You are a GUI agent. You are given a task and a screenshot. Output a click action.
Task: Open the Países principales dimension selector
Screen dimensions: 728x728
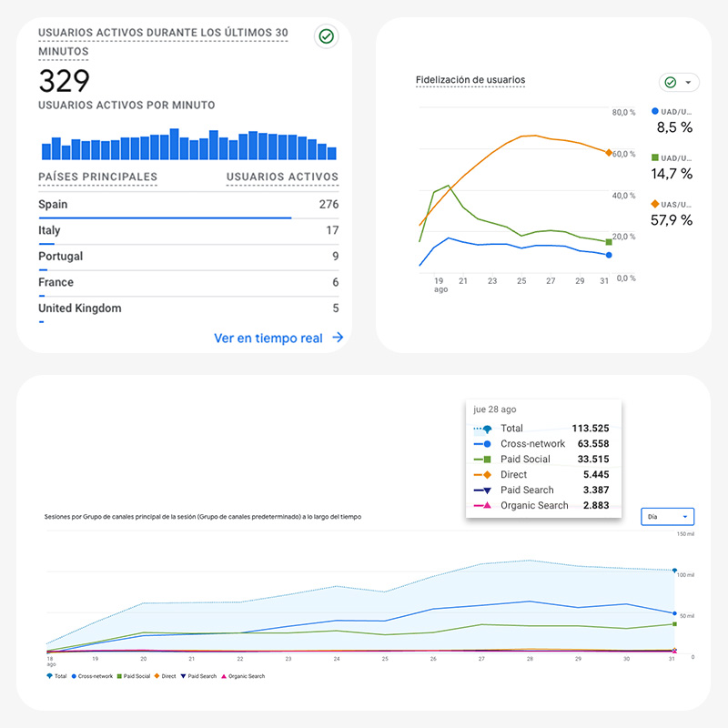point(97,177)
